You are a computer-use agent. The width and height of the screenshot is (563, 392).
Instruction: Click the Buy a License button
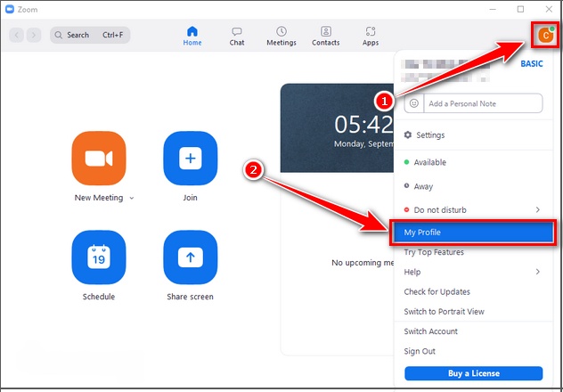[474, 373]
